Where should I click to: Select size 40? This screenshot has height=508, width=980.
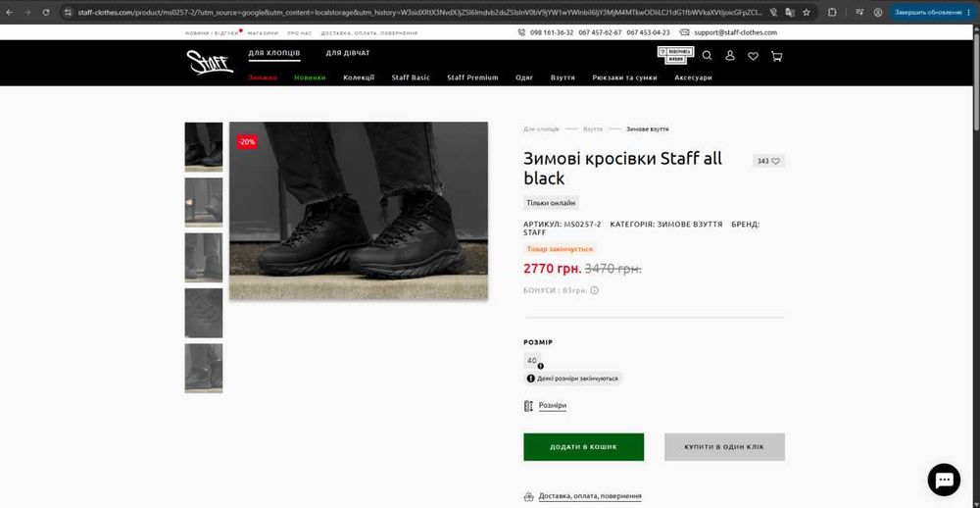pos(532,361)
